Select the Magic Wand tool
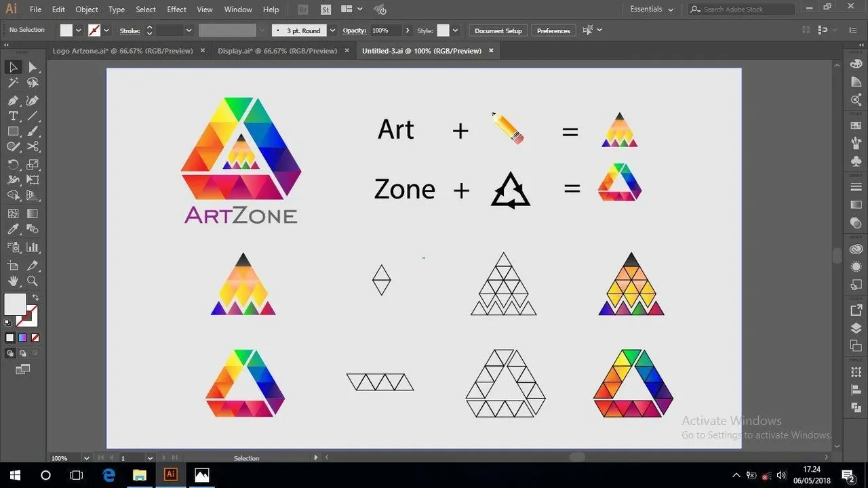Screen dimensions: 868x488 coord(13,83)
